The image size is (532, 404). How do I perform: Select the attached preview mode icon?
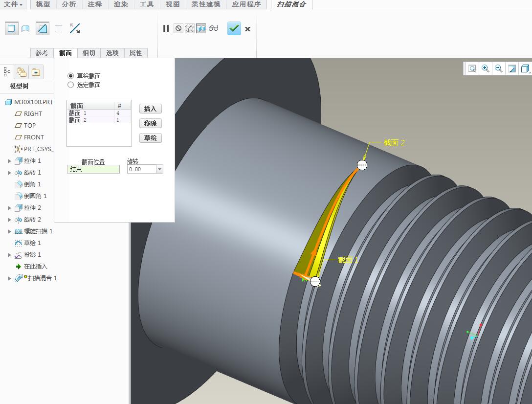tap(201, 28)
